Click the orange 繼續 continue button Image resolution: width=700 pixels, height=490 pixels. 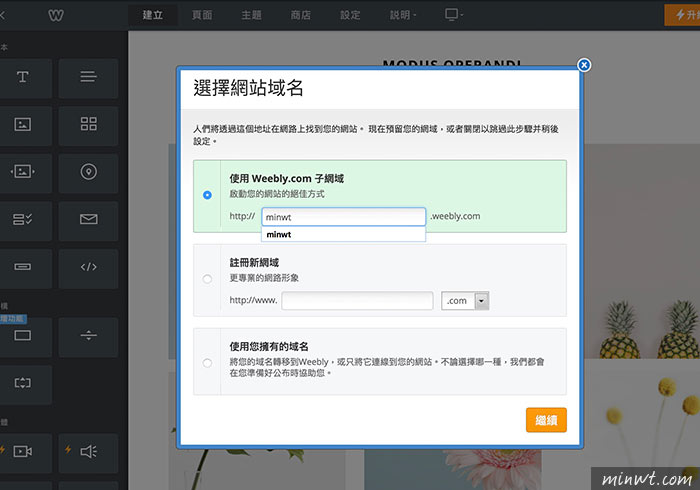click(546, 420)
